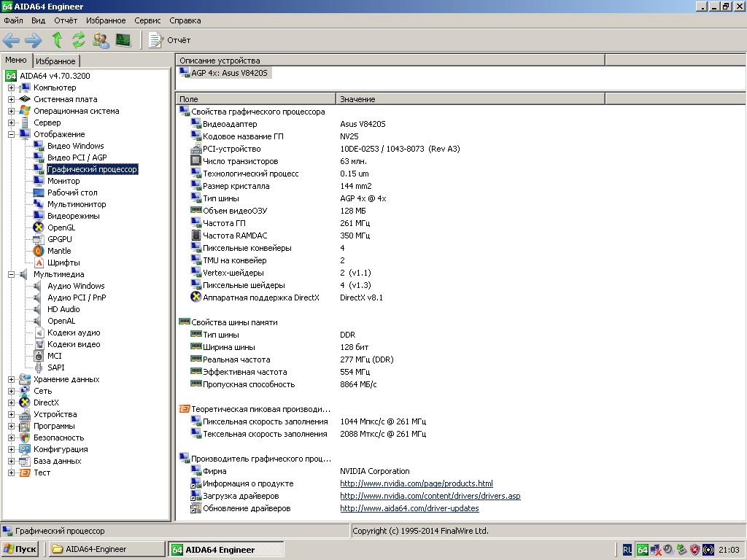Open the Сервис menu

tap(147, 20)
